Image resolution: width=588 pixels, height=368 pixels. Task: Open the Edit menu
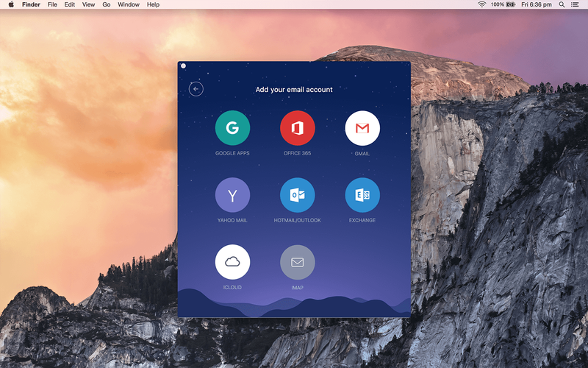coord(70,4)
